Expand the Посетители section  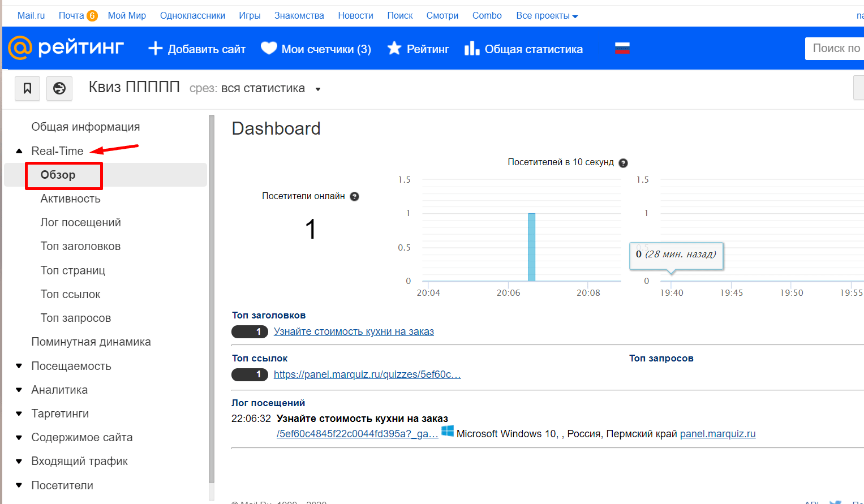(19, 485)
